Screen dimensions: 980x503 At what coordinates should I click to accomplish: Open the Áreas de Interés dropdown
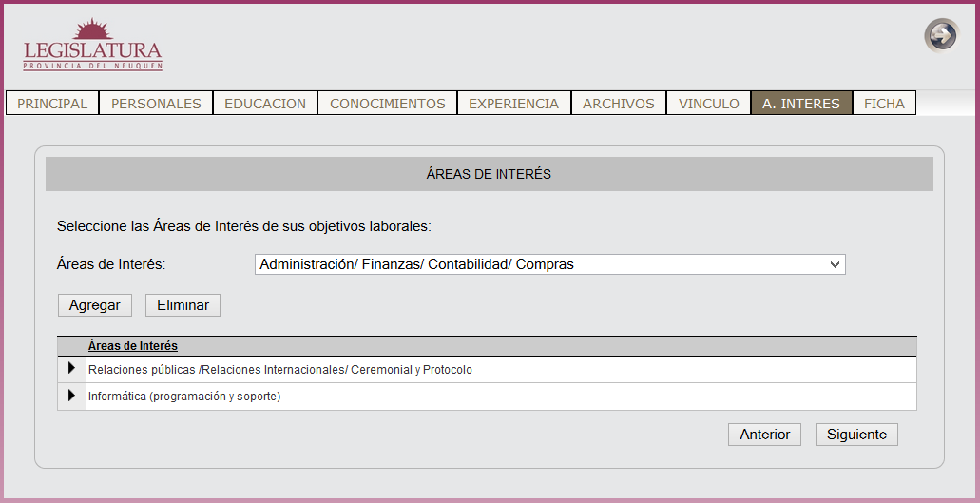[x=549, y=264]
